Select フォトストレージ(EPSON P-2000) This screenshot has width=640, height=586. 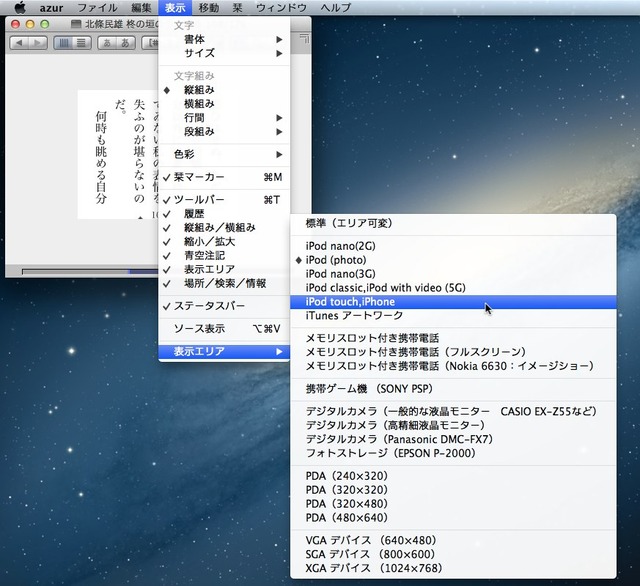point(453,453)
